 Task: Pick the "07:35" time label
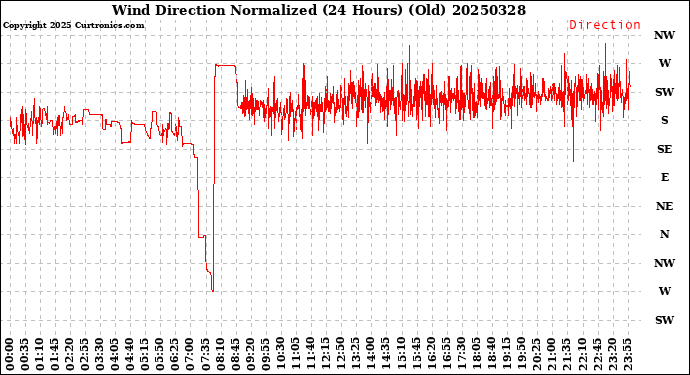[205, 354]
